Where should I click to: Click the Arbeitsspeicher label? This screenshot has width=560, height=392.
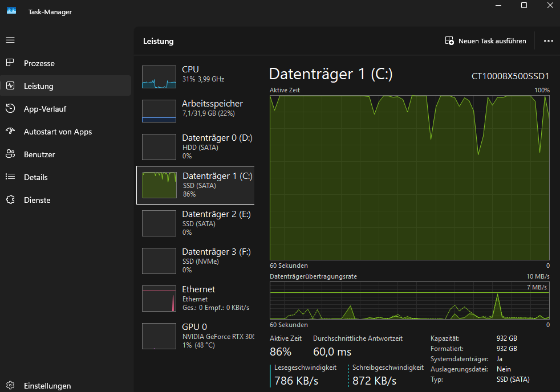[x=213, y=104]
